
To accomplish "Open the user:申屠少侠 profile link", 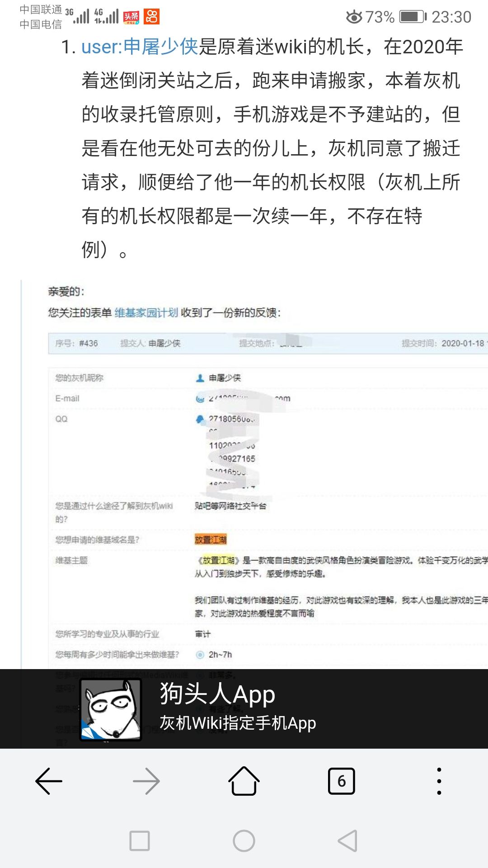I will [140, 47].
